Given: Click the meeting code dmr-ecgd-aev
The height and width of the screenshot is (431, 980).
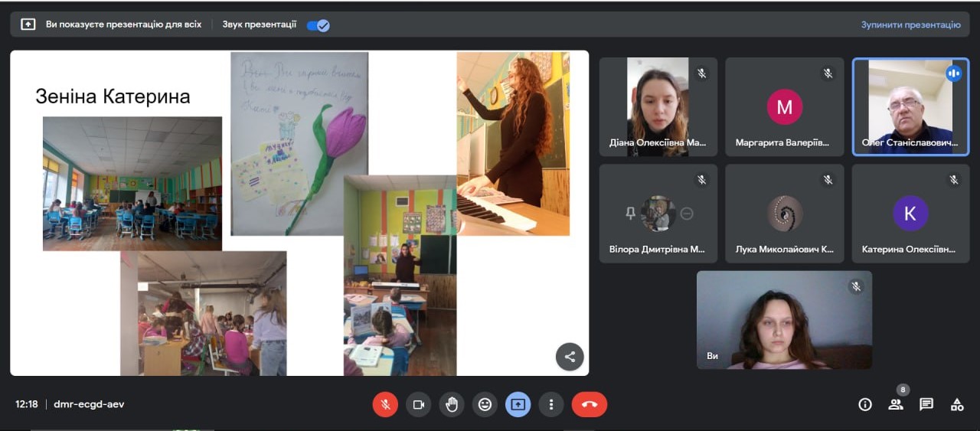Looking at the screenshot, I should 89,404.
